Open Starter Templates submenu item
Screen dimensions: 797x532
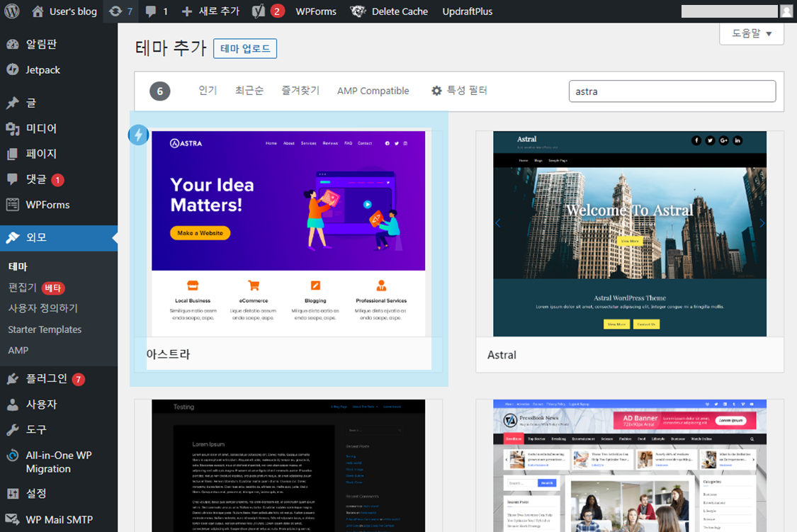tap(45, 329)
